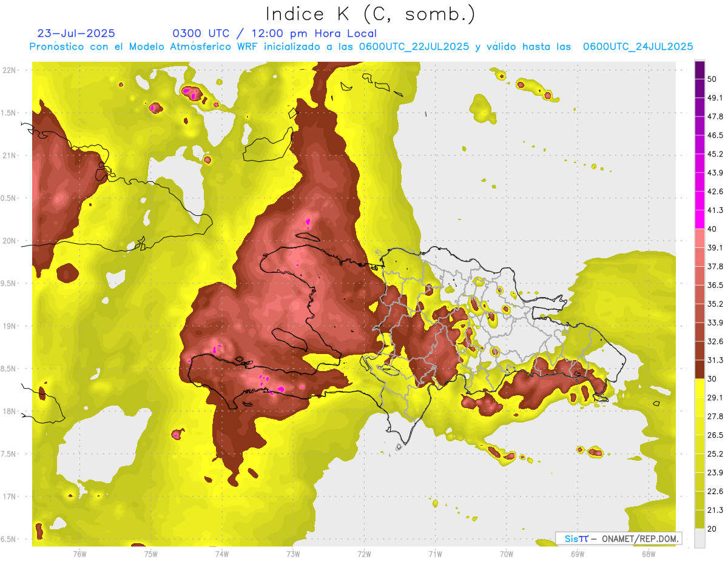728x562 pixels.
Task: Click the legend value "37.8"
Action: (x=715, y=267)
